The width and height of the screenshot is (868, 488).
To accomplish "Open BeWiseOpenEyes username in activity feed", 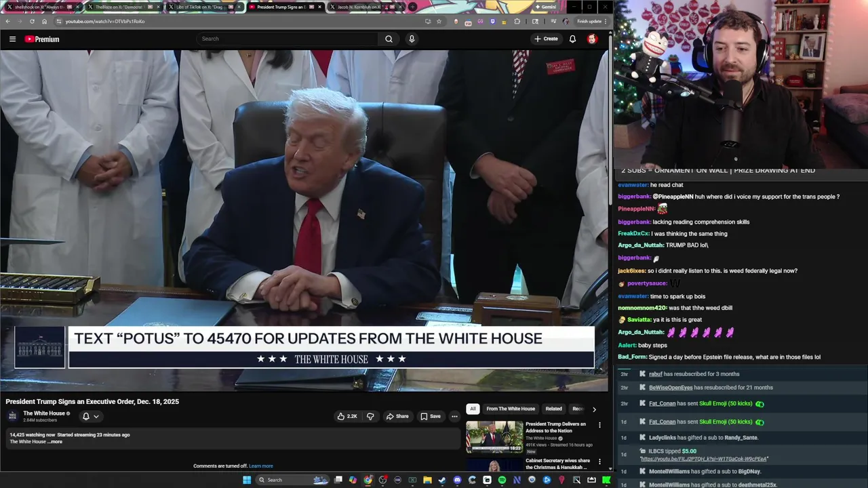I will [671, 388].
